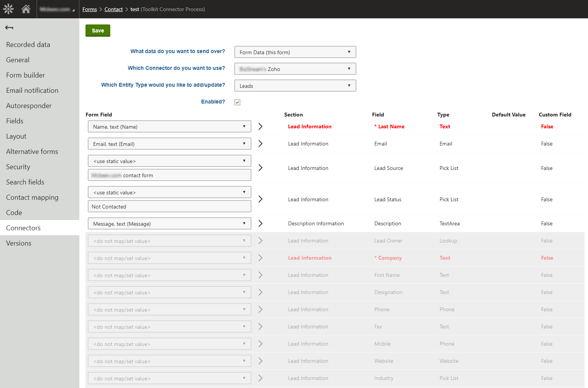Open the Form builder section
The width and height of the screenshot is (588, 388).
tap(26, 75)
